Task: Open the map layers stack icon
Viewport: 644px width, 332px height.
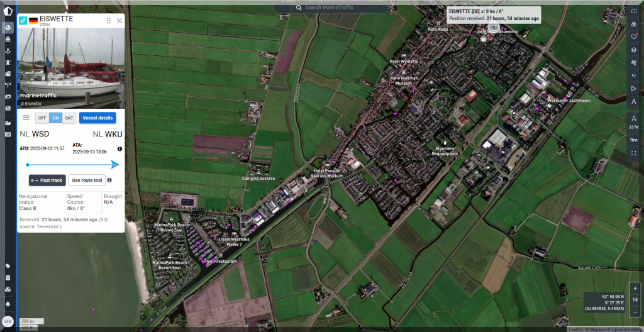Action: [x=633, y=50]
